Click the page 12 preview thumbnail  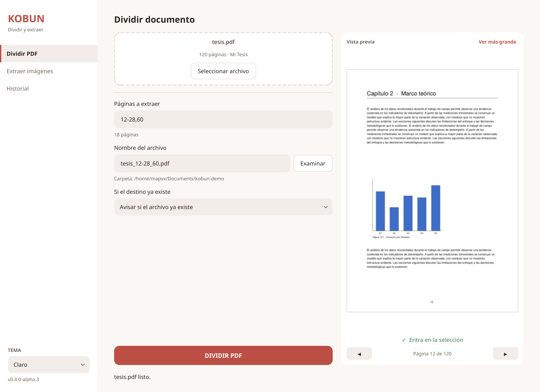432,191
